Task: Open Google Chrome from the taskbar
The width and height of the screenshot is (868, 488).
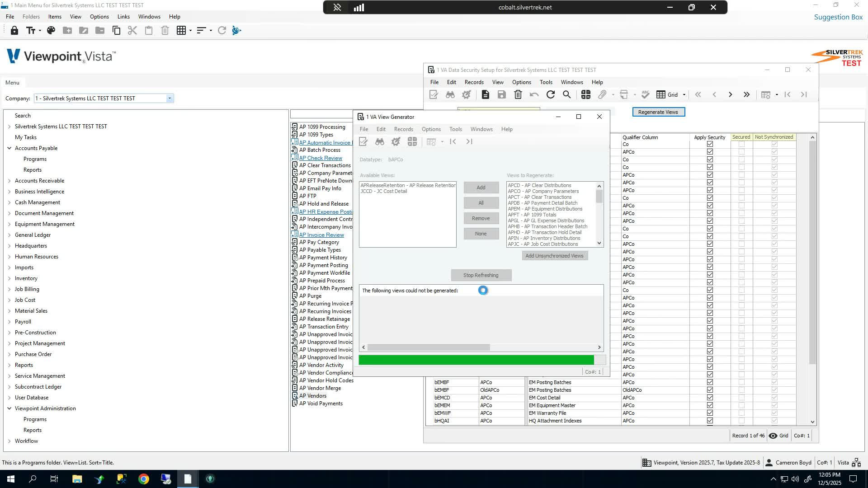Action: pos(144,479)
